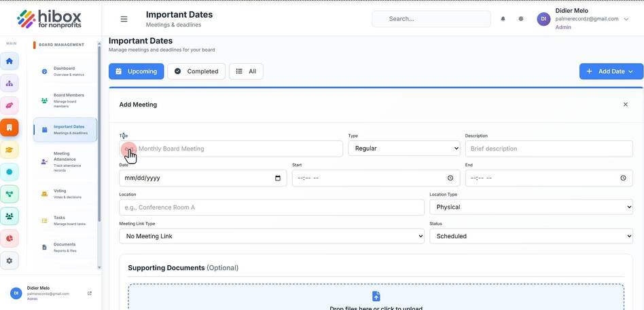Image resolution: width=644 pixels, height=310 pixels.
Task: Click the logout icon beside Didier Melo
Action: [90, 293]
